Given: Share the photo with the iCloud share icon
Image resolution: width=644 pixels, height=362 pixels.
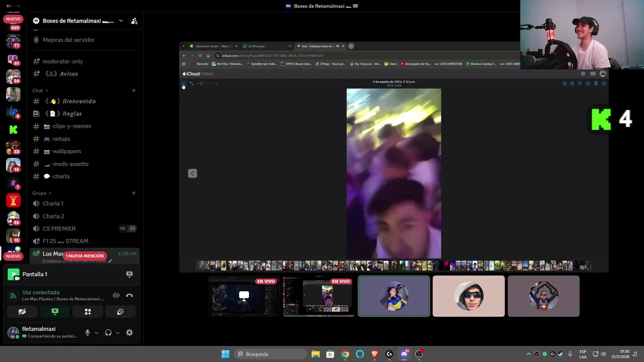Looking at the screenshot, I should (572, 83).
